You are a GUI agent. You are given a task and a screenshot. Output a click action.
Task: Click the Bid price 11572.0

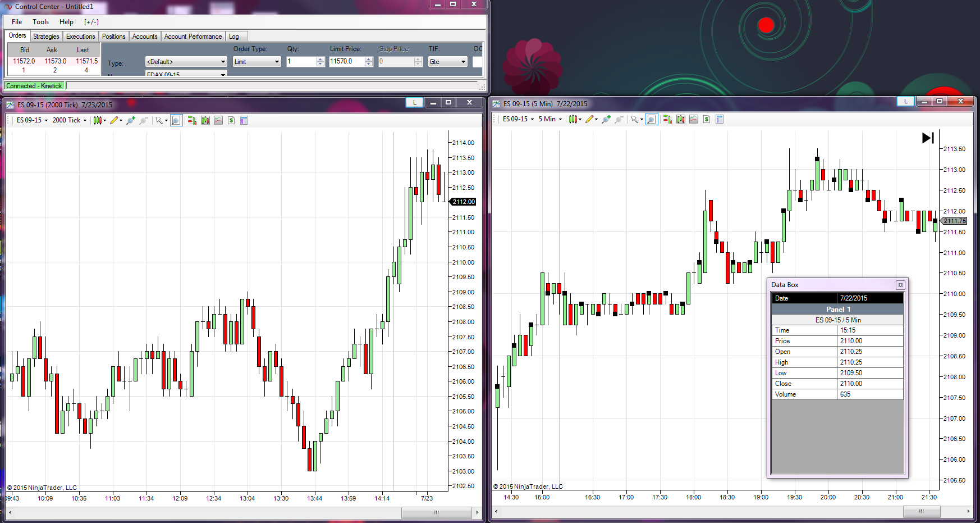click(x=24, y=61)
